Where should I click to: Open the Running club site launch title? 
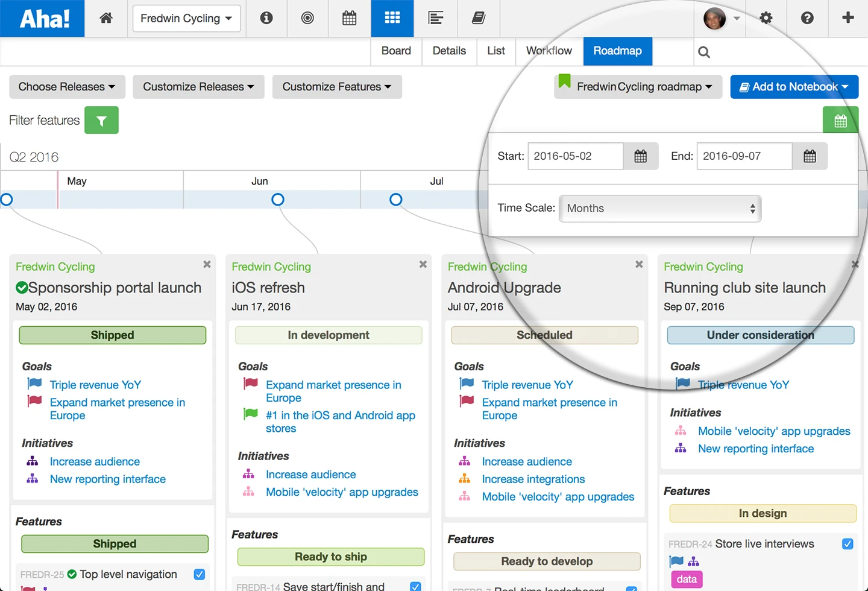pos(745,288)
